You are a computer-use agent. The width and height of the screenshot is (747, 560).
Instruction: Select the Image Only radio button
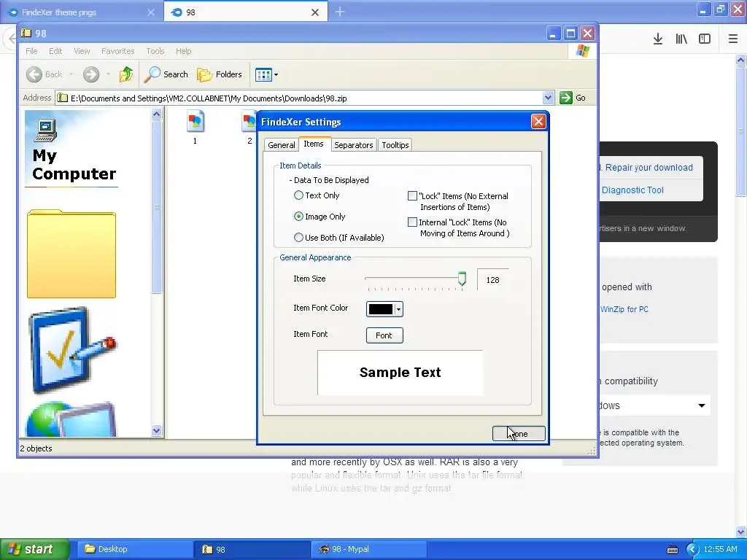coord(298,217)
